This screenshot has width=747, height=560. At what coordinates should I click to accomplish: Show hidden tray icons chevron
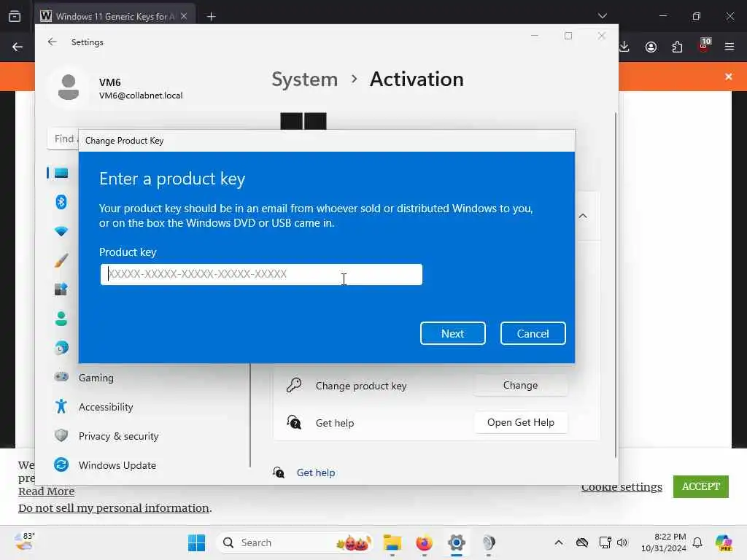pos(559,542)
